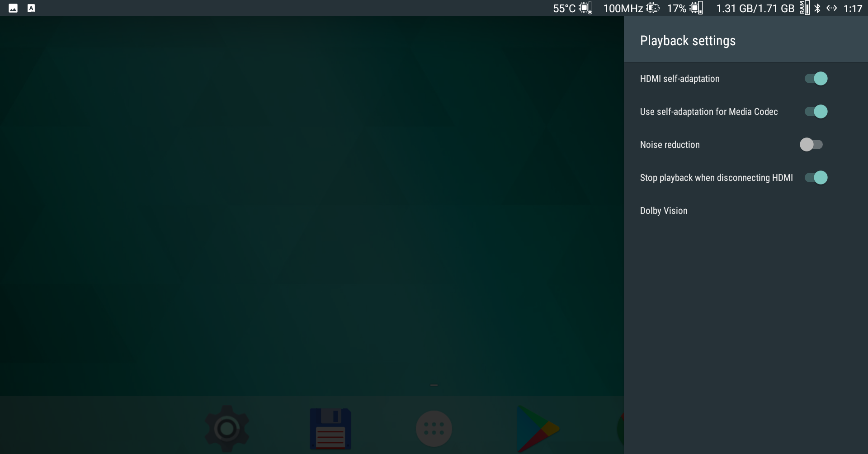Click the Playback settings title
Viewport: 868px width, 454px height.
pos(688,41)
